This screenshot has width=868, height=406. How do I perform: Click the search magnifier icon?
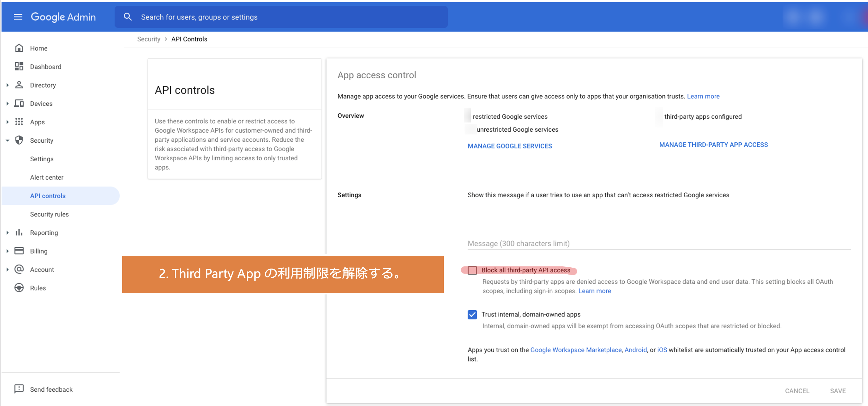127,16
